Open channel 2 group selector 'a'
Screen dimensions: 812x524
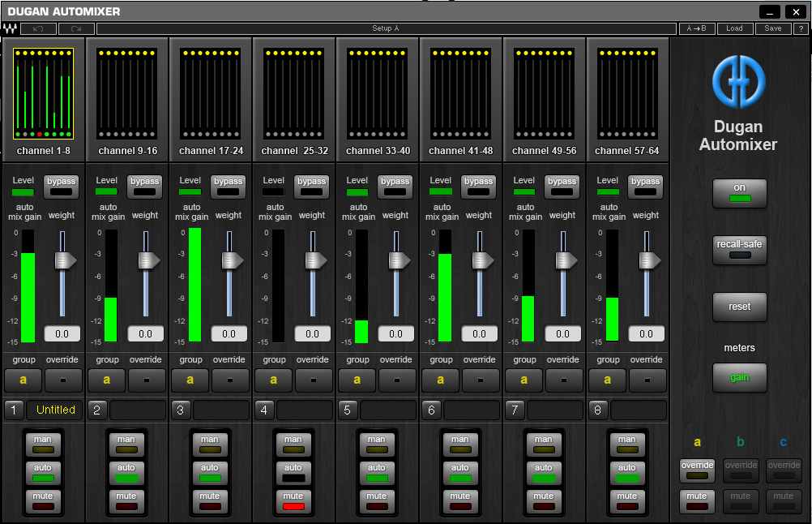[x=107, y=380]
